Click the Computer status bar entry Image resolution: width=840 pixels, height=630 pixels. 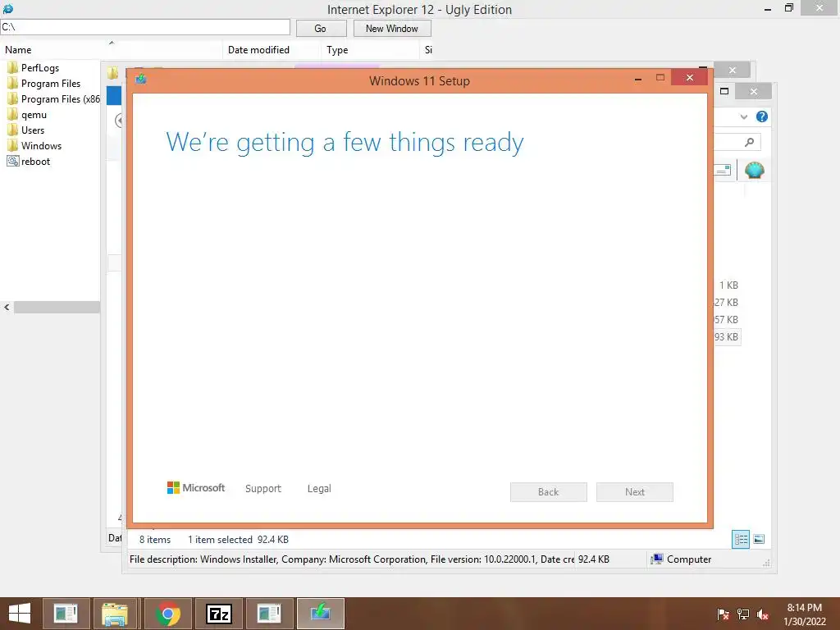point(681,559)
